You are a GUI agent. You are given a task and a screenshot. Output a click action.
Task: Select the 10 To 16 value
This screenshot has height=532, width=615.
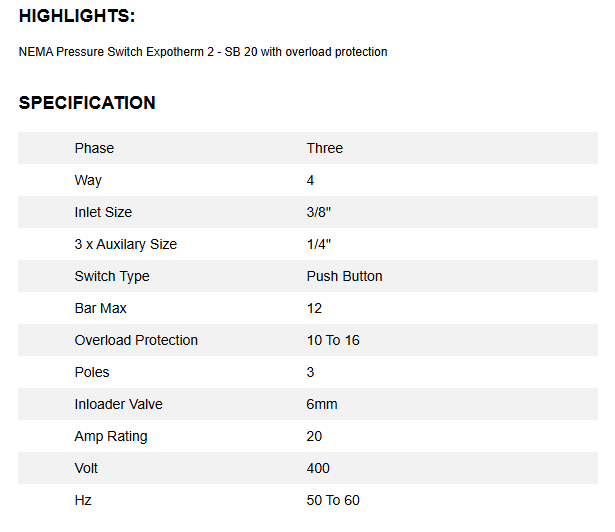coord(333,340)
